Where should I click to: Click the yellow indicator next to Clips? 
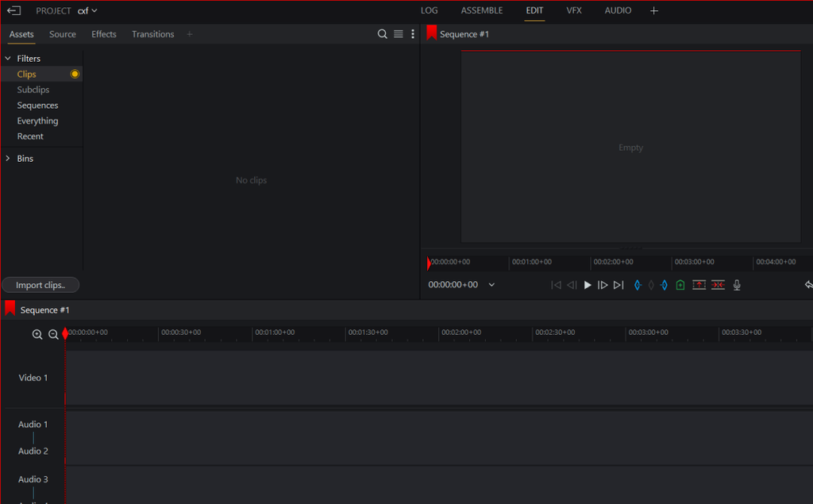pos(75,74)
